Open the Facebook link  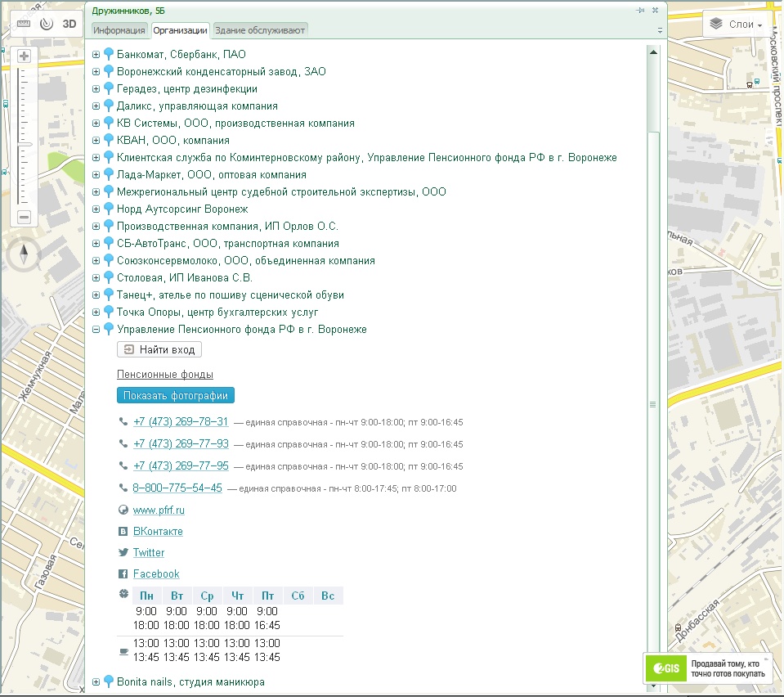pyautogui.click(x=156, y=574)
